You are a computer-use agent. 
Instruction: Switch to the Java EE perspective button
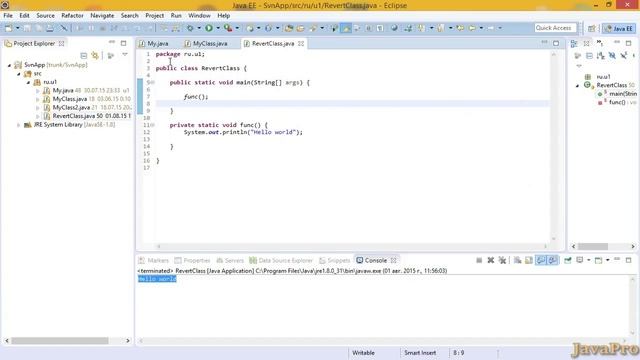(x=619, y=28)
